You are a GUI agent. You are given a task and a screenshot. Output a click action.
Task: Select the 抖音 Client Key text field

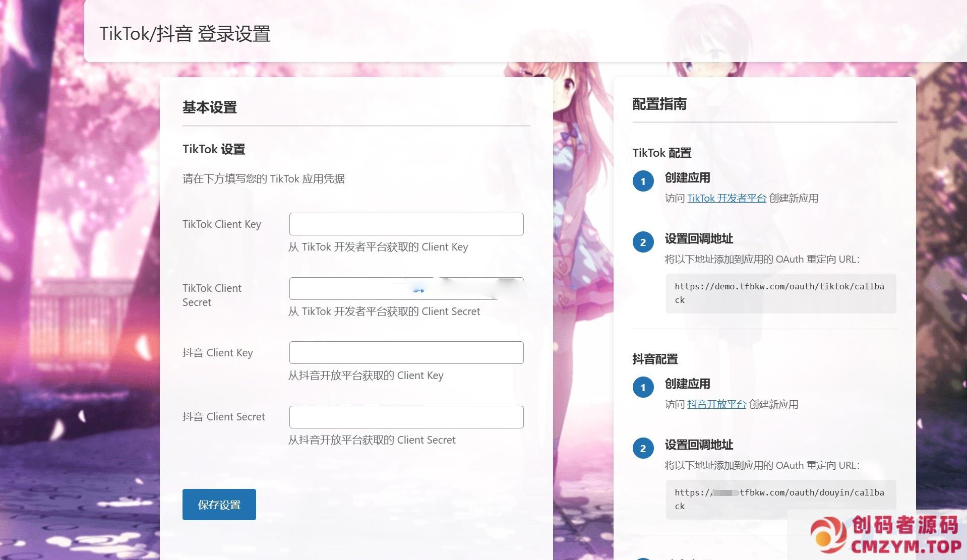(406, 352)
